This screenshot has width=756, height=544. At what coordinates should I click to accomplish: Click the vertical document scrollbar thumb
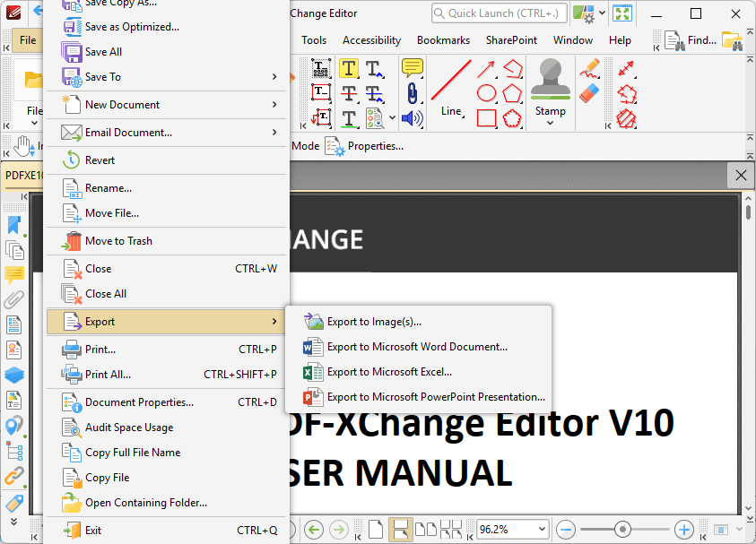748,212
